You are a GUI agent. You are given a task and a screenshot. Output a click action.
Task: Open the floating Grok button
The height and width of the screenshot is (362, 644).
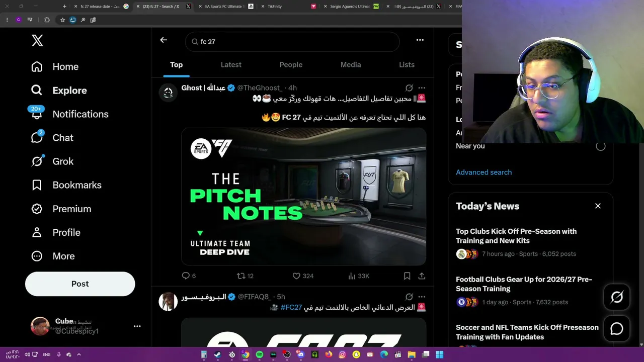617,297
